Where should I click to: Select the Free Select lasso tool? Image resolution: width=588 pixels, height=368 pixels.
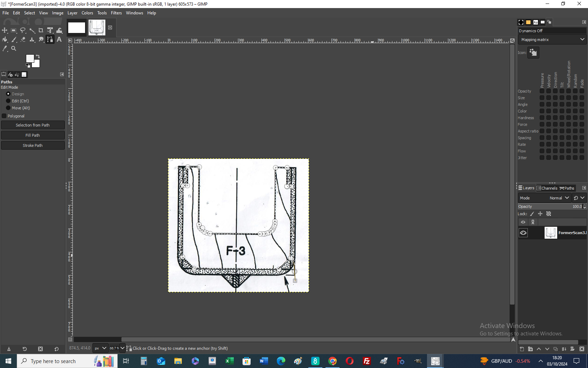[x=23, y=30]
